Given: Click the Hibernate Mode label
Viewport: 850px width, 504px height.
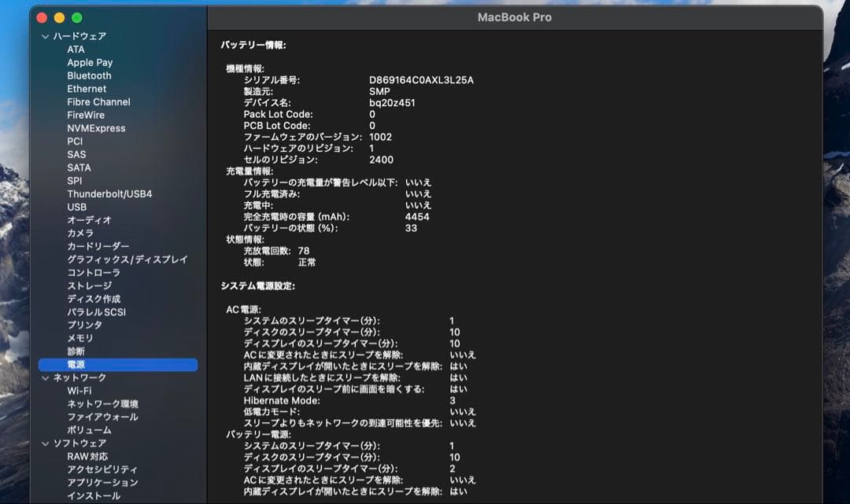Looking at the screenshot, I should click(x=282, y=400).
